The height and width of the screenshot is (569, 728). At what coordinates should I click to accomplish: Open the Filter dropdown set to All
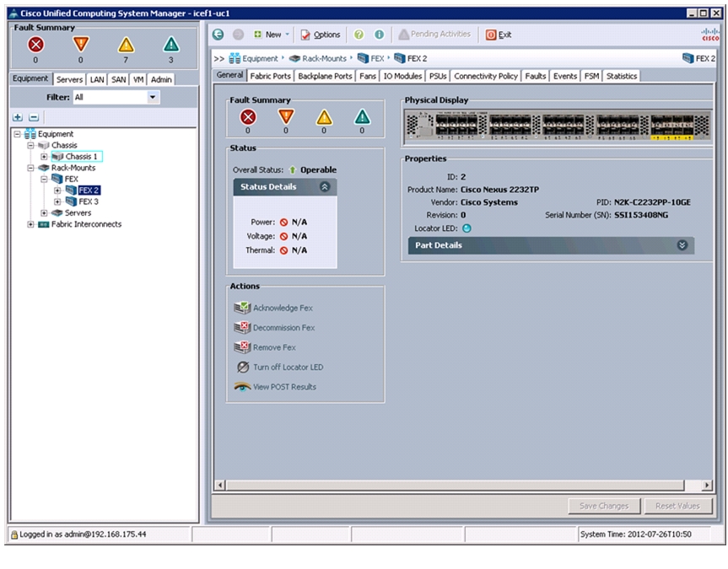click(153, 97)
